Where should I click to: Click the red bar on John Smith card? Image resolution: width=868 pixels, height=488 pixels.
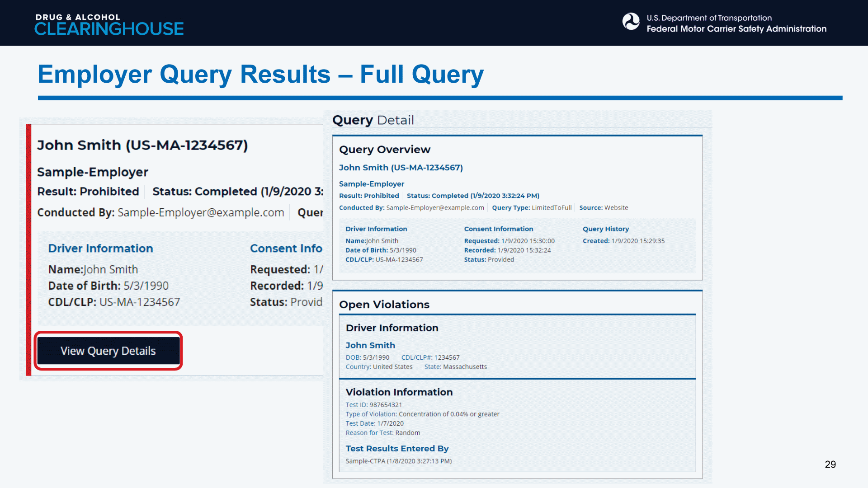point(28,249)
